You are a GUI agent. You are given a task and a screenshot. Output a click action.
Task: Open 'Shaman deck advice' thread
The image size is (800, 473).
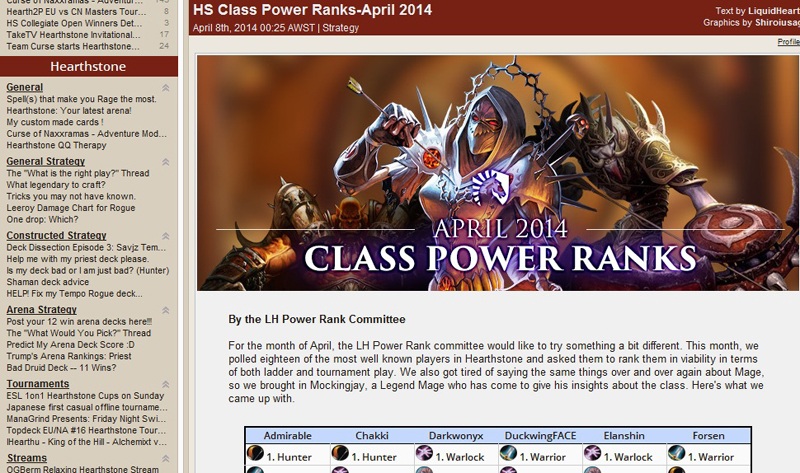(47, 282)
